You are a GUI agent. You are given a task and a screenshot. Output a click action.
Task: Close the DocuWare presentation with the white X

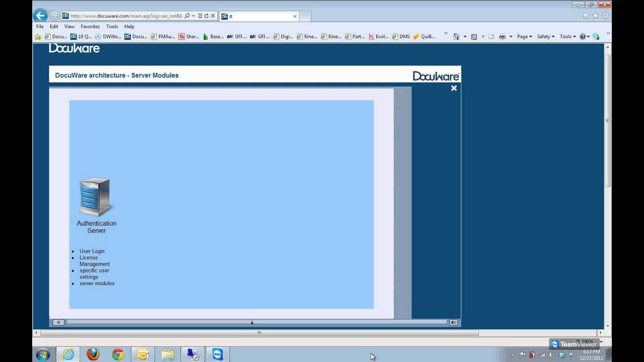tap(454, 88)
